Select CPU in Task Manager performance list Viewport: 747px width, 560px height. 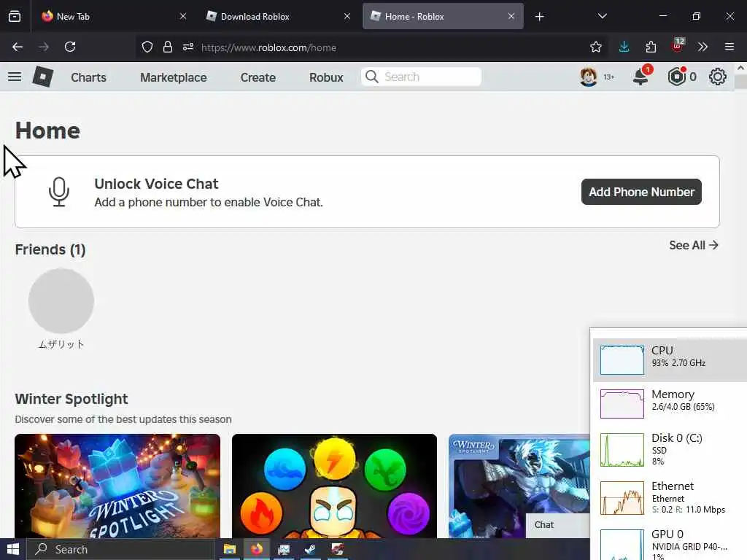(670, 360)
